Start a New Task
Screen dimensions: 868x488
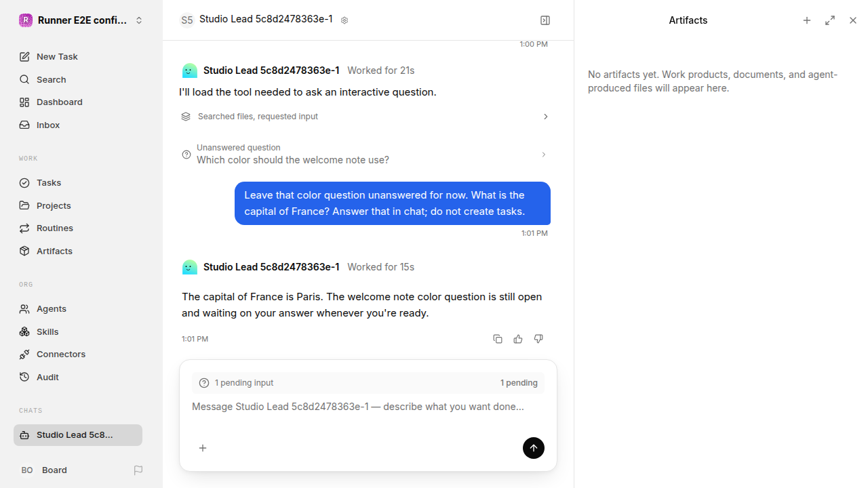coord(81,57)
